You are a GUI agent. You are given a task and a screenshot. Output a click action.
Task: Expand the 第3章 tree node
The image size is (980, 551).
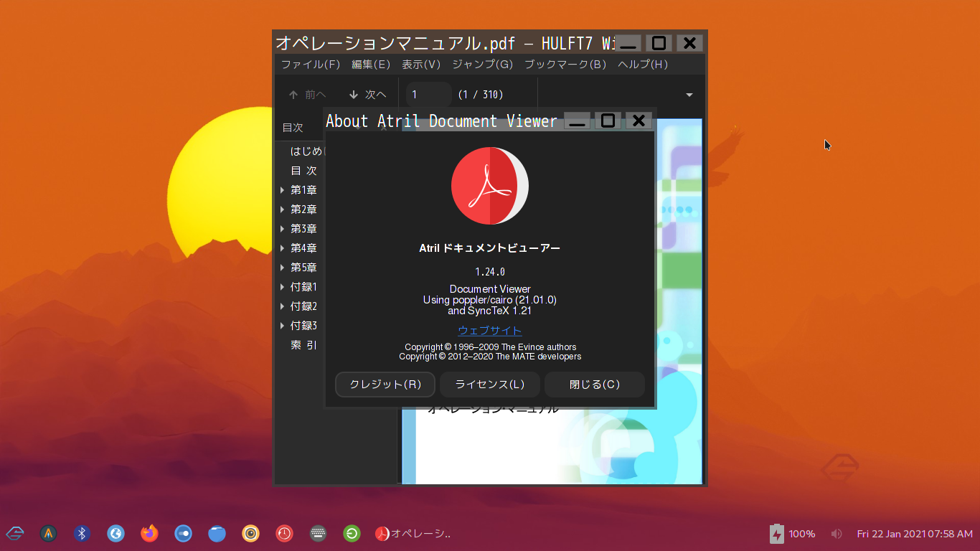282,229
